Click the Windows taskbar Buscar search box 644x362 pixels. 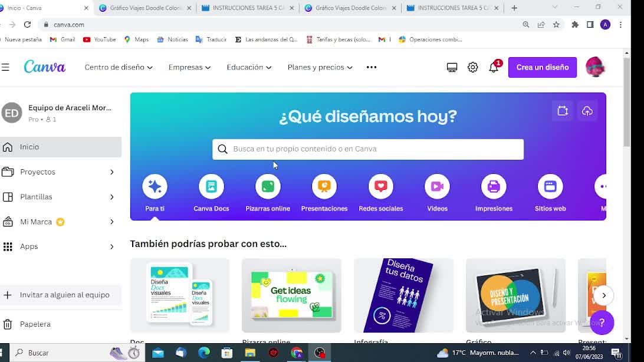coord(78,353)
